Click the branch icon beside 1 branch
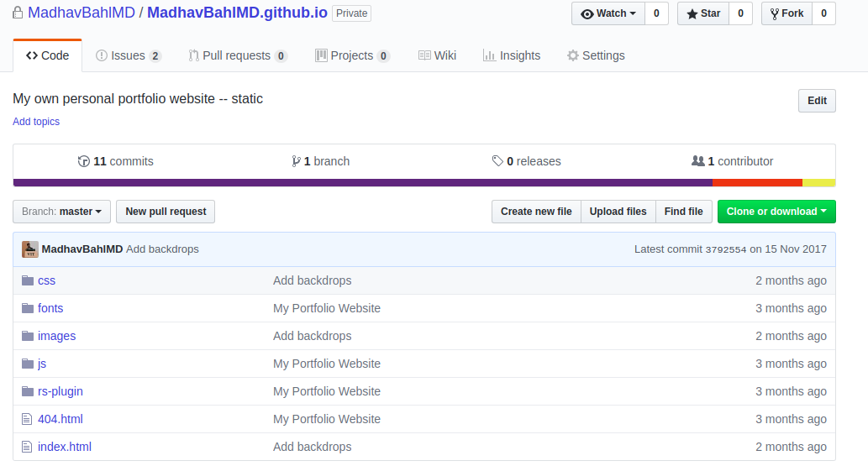The height and width of the screenshot is (466, 868). [x=296, y=161]
